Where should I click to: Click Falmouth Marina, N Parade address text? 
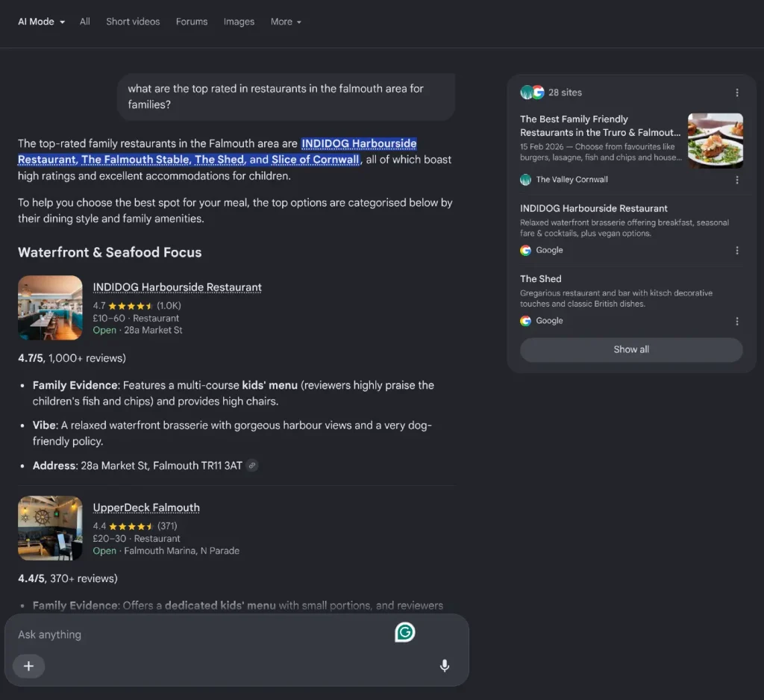(x=182, y=550)
